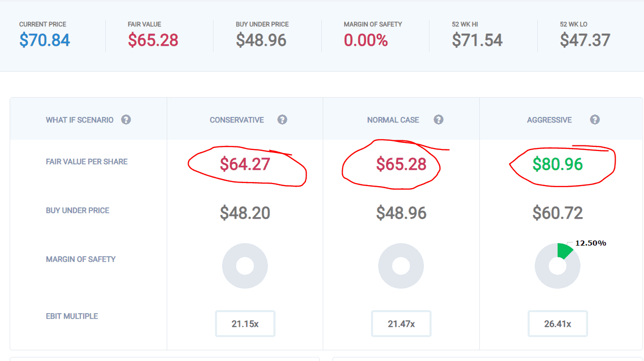Click the $60.72 aggressive buy under price

(x=558, y=213)
